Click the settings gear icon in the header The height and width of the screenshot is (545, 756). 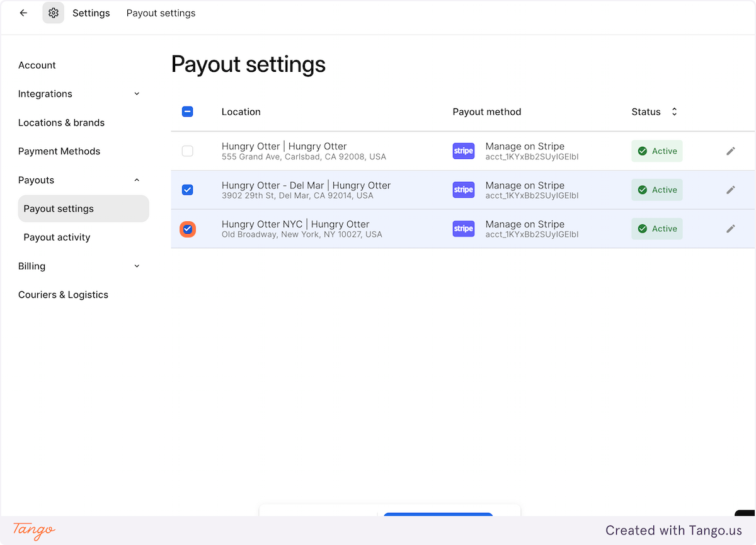(x=53, y=13)
